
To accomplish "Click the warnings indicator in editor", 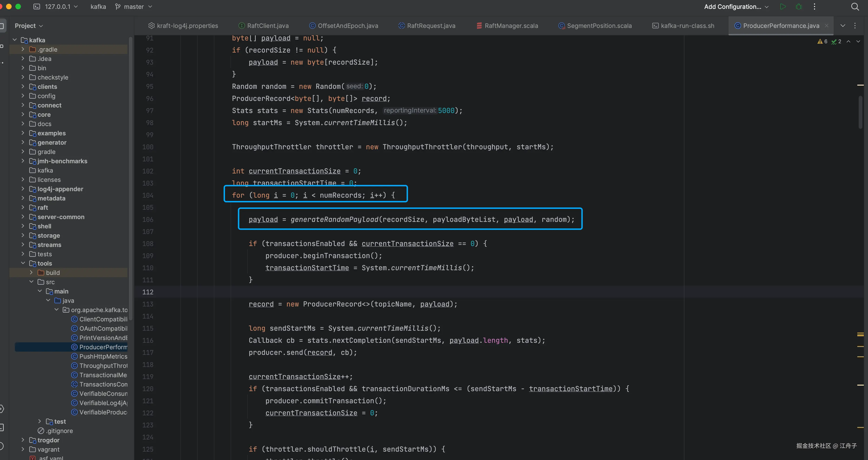I will point(822,41).
